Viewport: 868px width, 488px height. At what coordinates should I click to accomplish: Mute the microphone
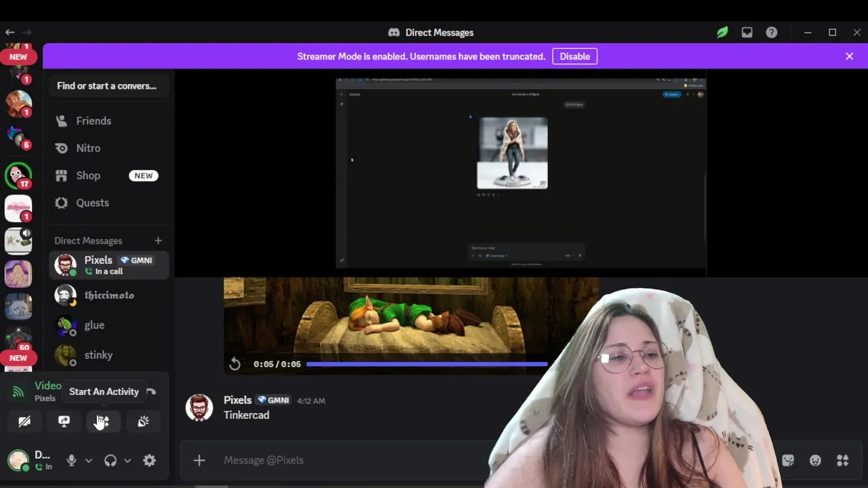pos(71,460)
